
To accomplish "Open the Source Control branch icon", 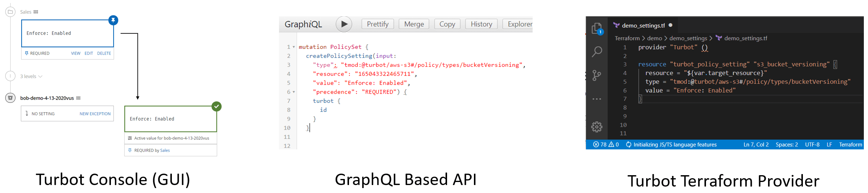I will coord(597,75).
